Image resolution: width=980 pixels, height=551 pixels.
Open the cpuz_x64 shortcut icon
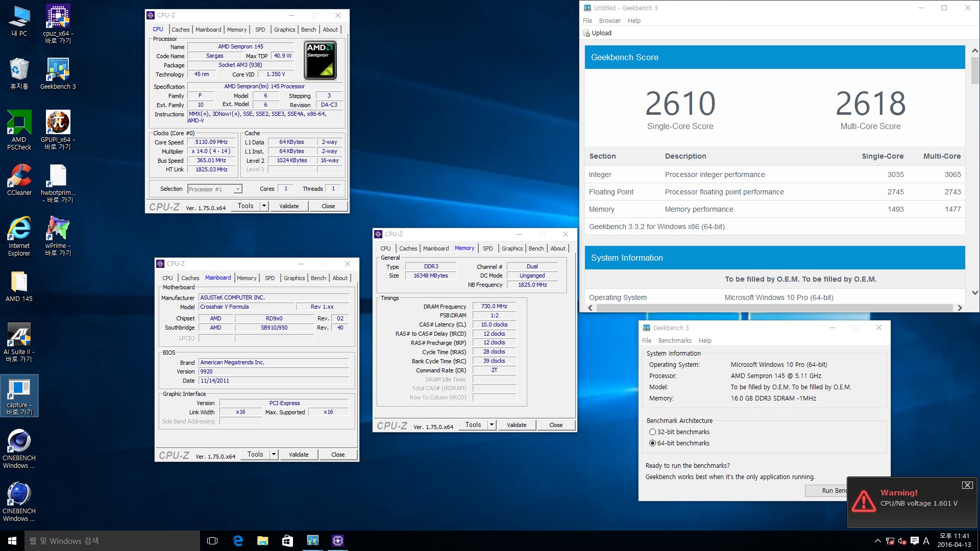coord(58,23)
